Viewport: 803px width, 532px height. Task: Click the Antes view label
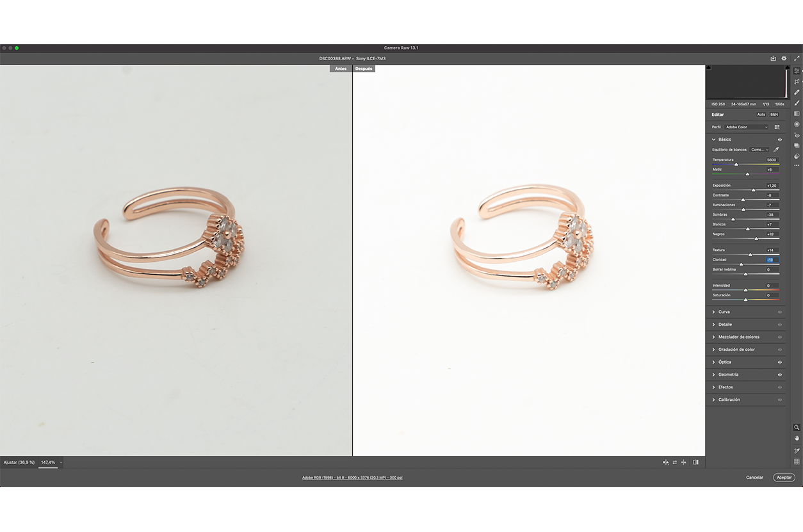click(x=341, y=69)
